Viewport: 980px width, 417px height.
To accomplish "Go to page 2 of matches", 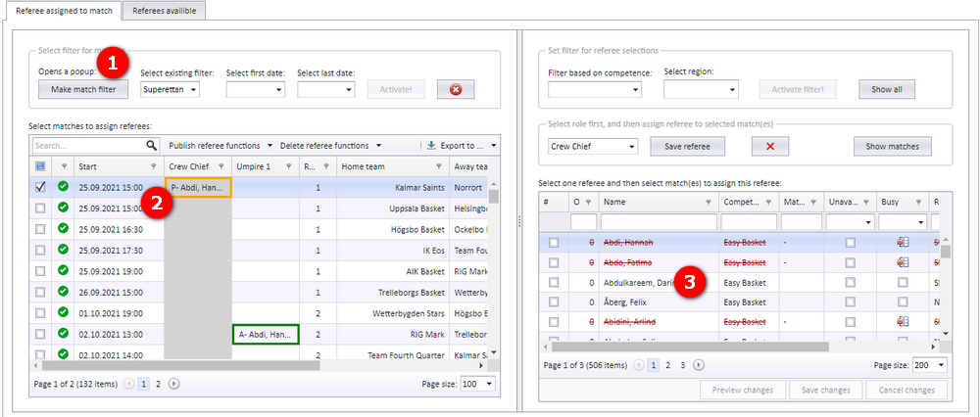I will click(158, 384).
